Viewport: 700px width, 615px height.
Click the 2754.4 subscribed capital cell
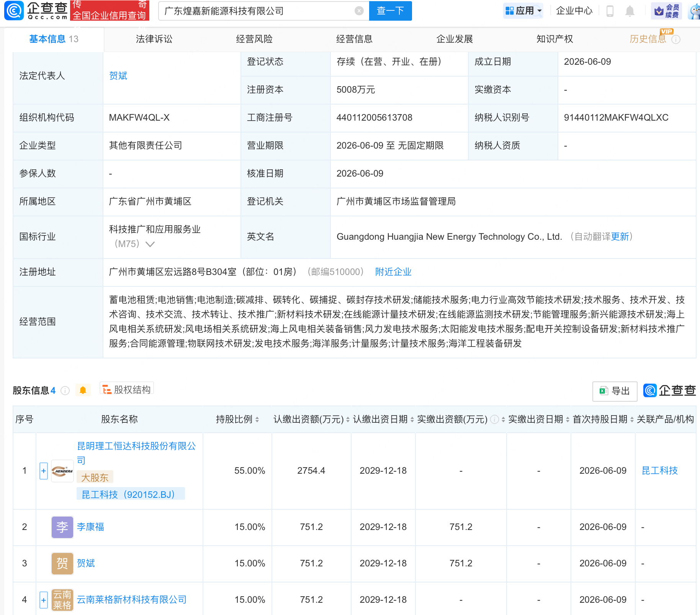coord(311,471)
